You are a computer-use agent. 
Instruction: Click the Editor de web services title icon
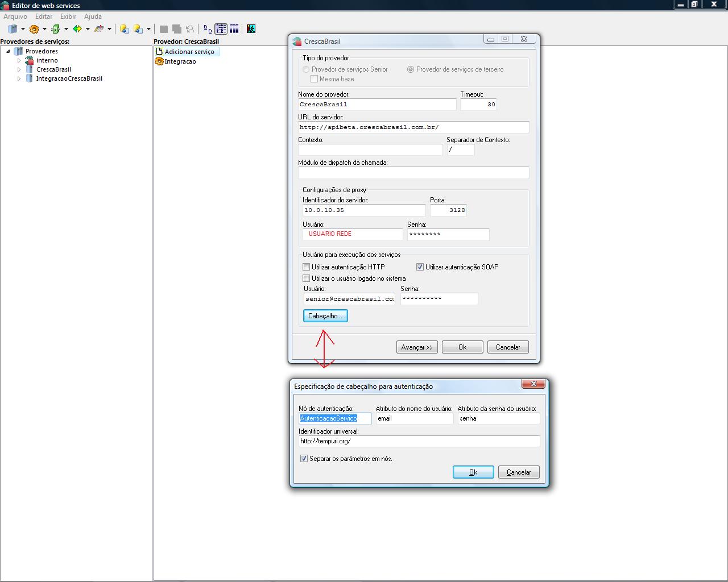click(5, 5)
